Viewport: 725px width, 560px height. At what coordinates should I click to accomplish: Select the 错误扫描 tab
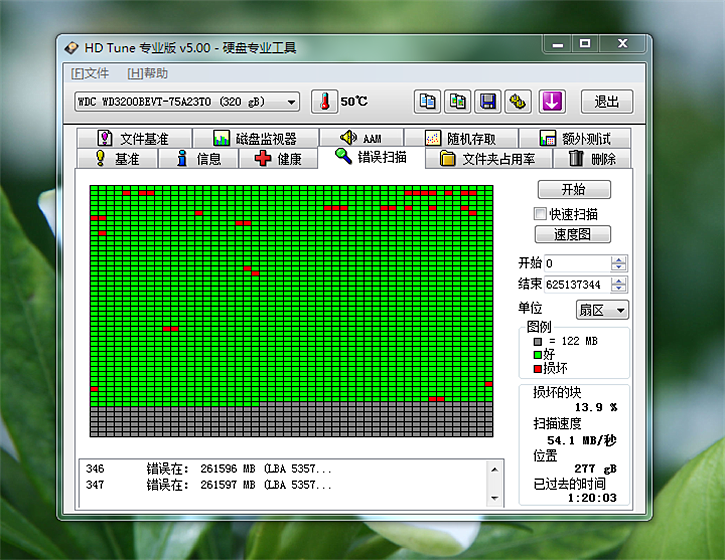(371, 157)
